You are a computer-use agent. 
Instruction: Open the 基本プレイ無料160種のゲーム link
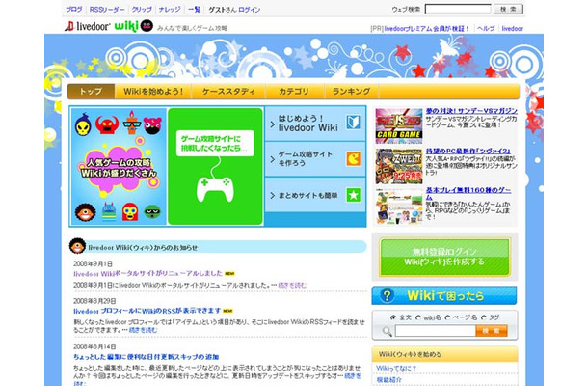tap(468, 193)
